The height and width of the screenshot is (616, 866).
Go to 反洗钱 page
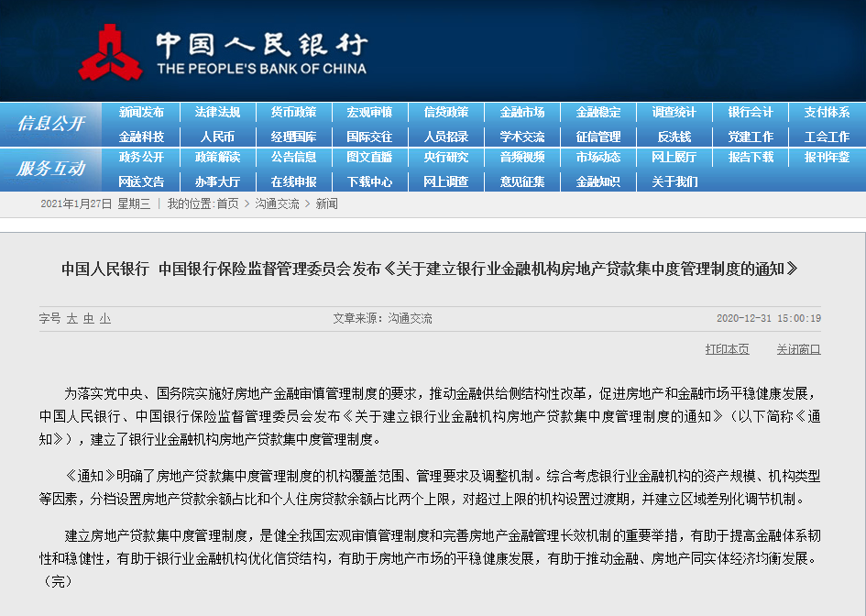click(x=674, y=137)
